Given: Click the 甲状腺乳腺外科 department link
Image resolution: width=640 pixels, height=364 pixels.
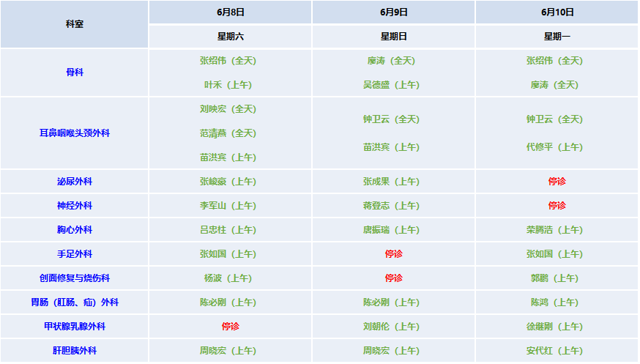Looking at the screenshot, I should 75,327.
